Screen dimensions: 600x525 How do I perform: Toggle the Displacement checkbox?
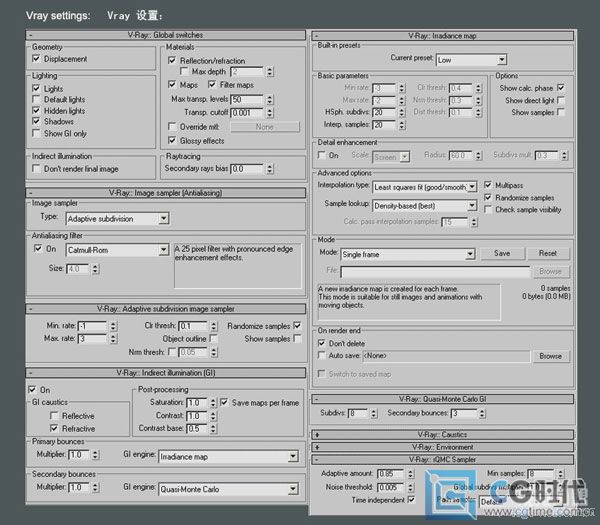tap(36, 59)
